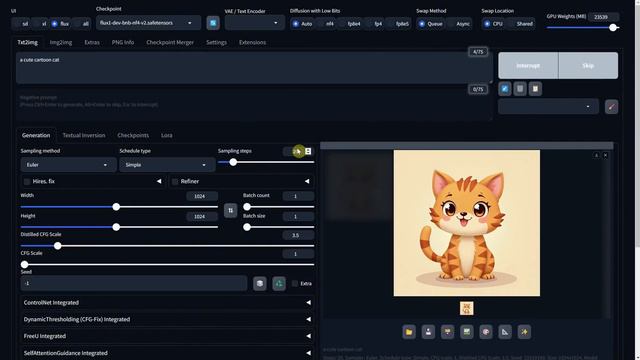The height and width of the screenshot is (360, 640).
Task: Go to Checkpoint Merger tab
Action: (170, 42)
